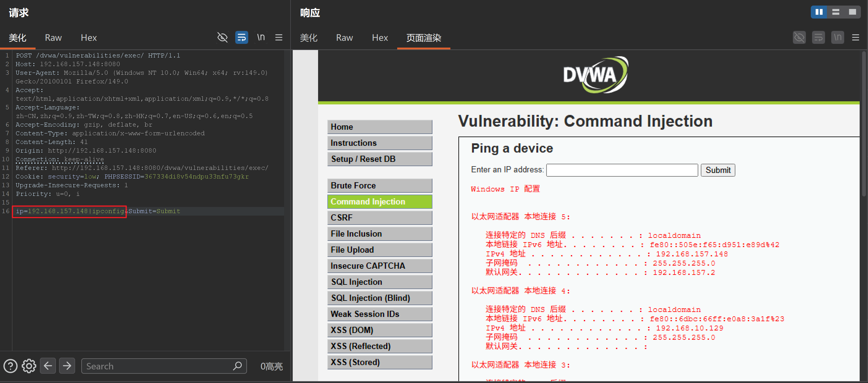
Task: Open the help question mark icon
Action: 11,366
